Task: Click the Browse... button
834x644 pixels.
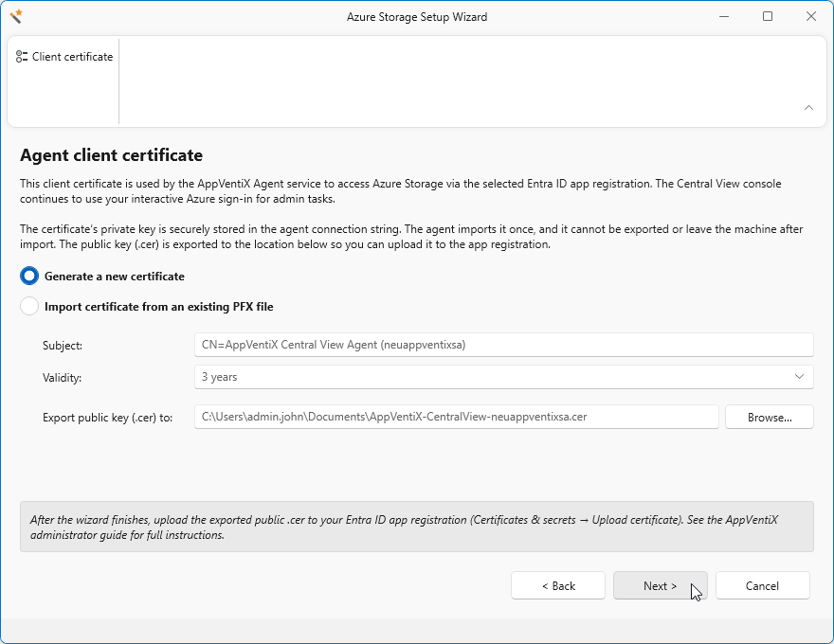Action: 770,417
